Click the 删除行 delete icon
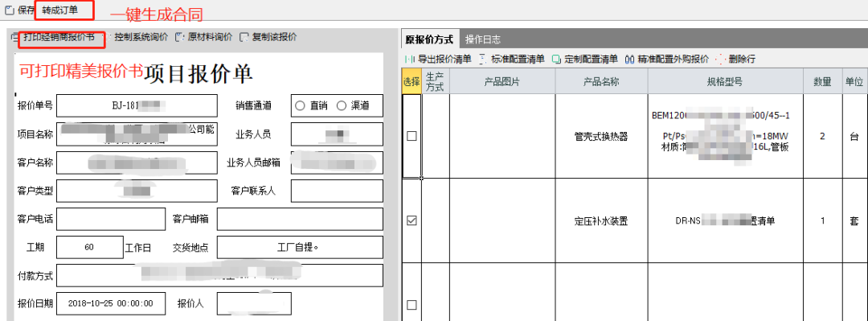The height and width of the screenshot is (321, 868). point(720,59)
